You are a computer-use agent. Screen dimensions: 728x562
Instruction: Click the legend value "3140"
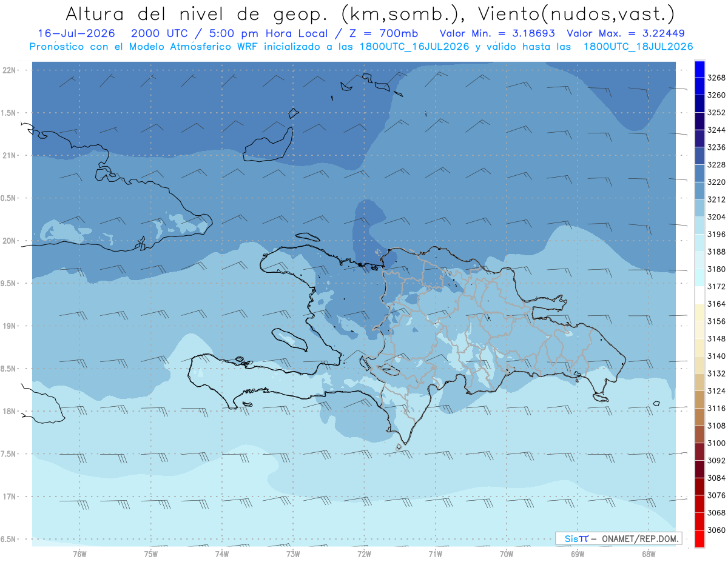[x=716, y=356]
